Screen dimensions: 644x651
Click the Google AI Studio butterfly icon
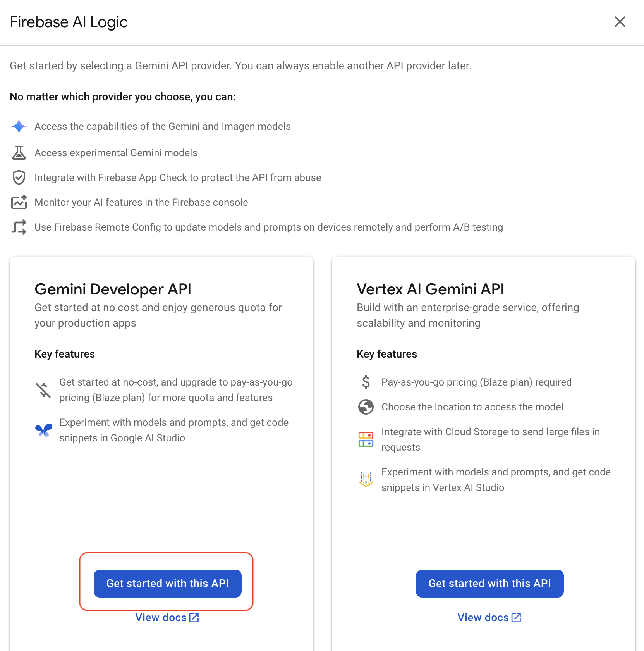pos(43,430)
